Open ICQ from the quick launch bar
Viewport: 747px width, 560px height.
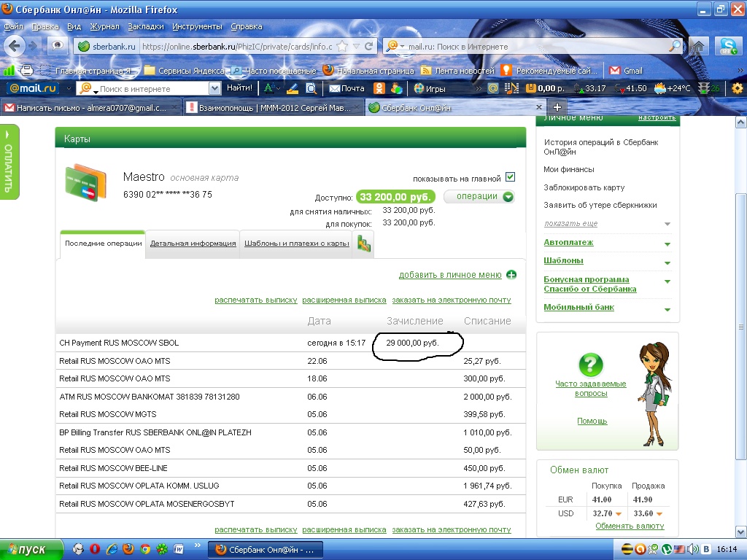[162, 549]
